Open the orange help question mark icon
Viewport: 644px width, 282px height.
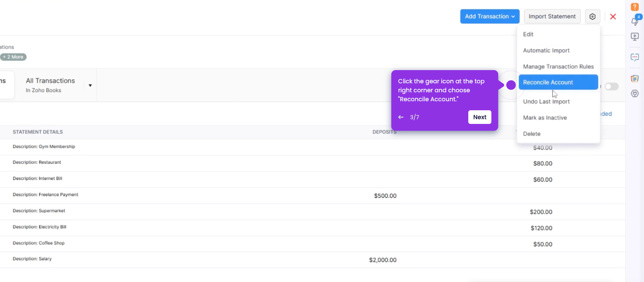[x=635, y=6]
